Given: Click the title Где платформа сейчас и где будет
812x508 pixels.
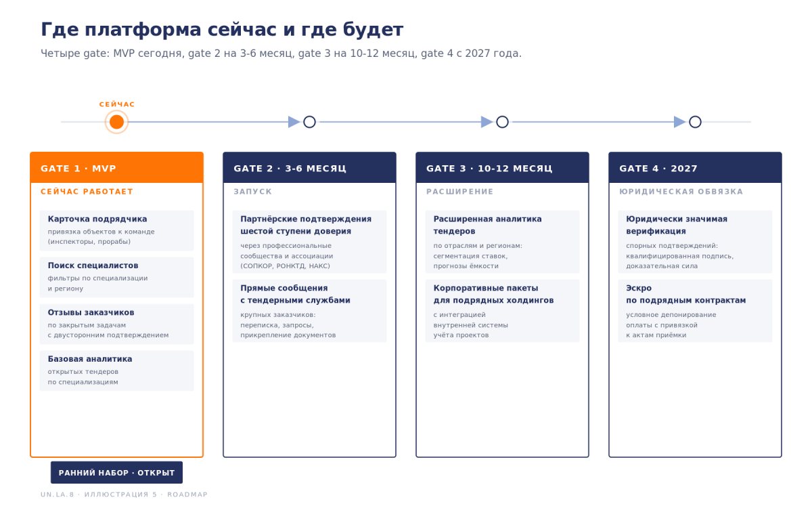Looking at the screenshot, I should click(x=222, y=30).
